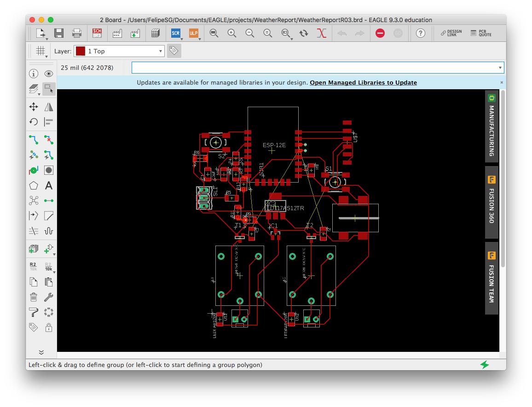Image resolution: width=532 pixels, height=407 pixels.
Task: Click the Redraw magnifier with equals sign
Action: tap(268, 33)
